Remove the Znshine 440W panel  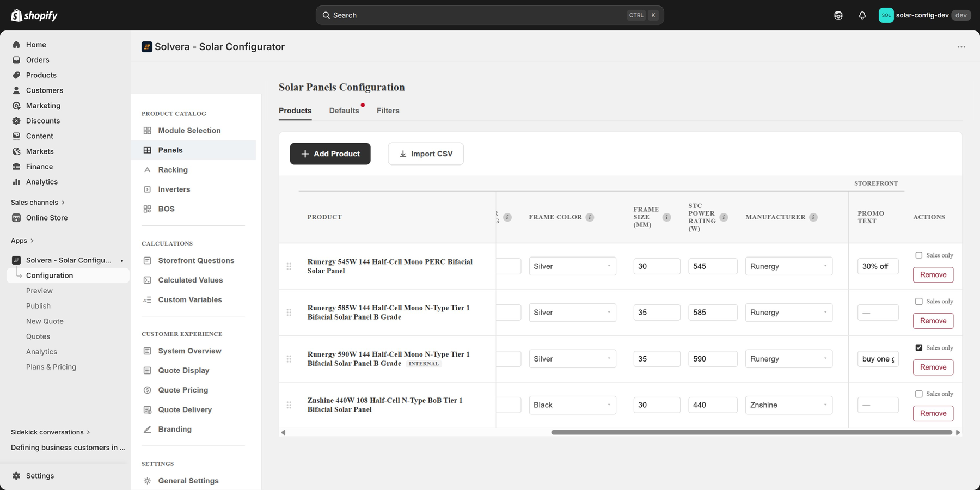click(933, 414)
